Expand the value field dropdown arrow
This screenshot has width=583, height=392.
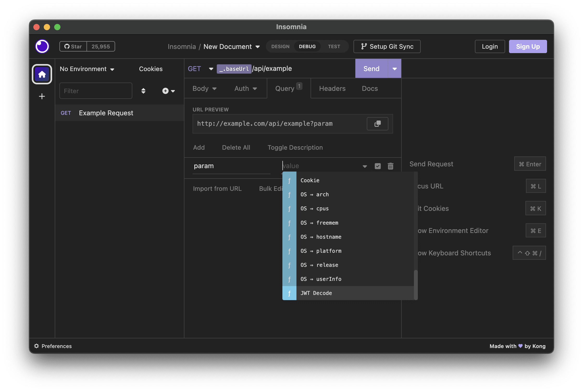(x=365, y=166)
